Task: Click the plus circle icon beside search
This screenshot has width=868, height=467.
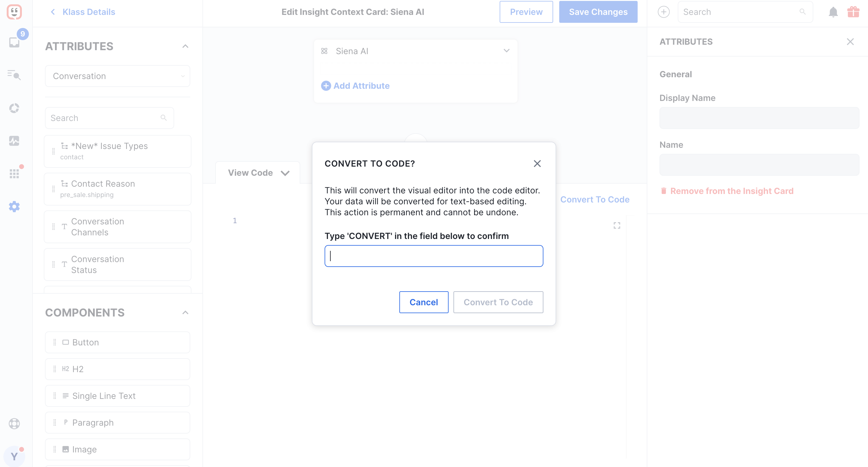Action: [663, 12]
